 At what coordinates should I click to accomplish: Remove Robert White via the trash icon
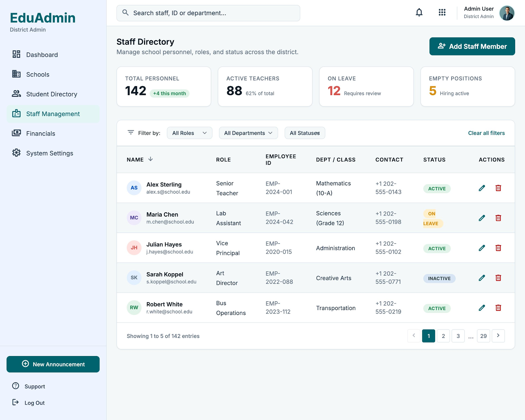pyautogui.click(x=498, y=308)
